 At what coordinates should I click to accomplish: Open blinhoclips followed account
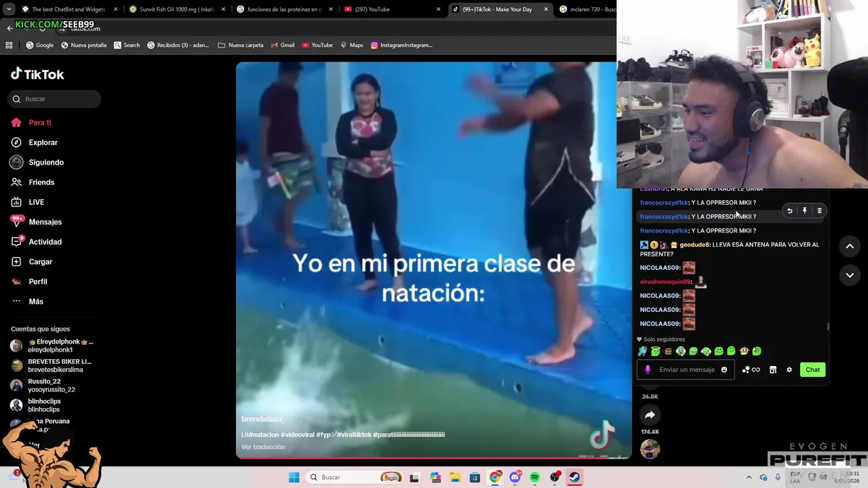[35, 405]
